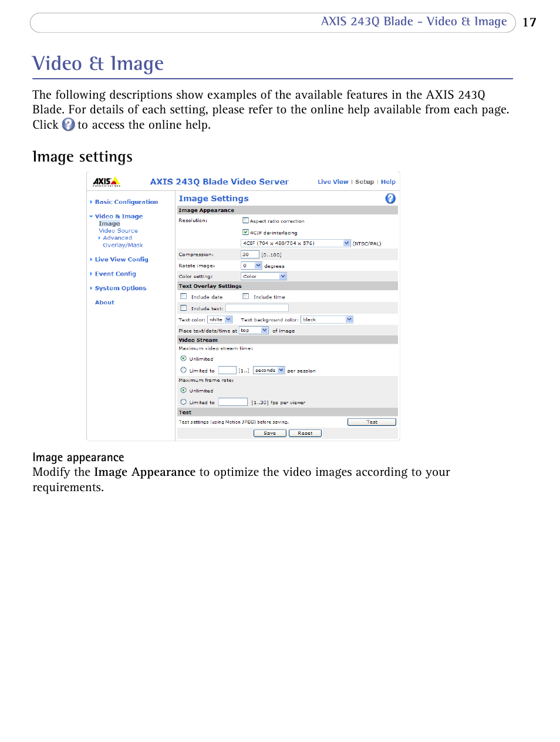Open the Text background color dropdown
Screen dimensions: 560x742
tap(327, 320)
